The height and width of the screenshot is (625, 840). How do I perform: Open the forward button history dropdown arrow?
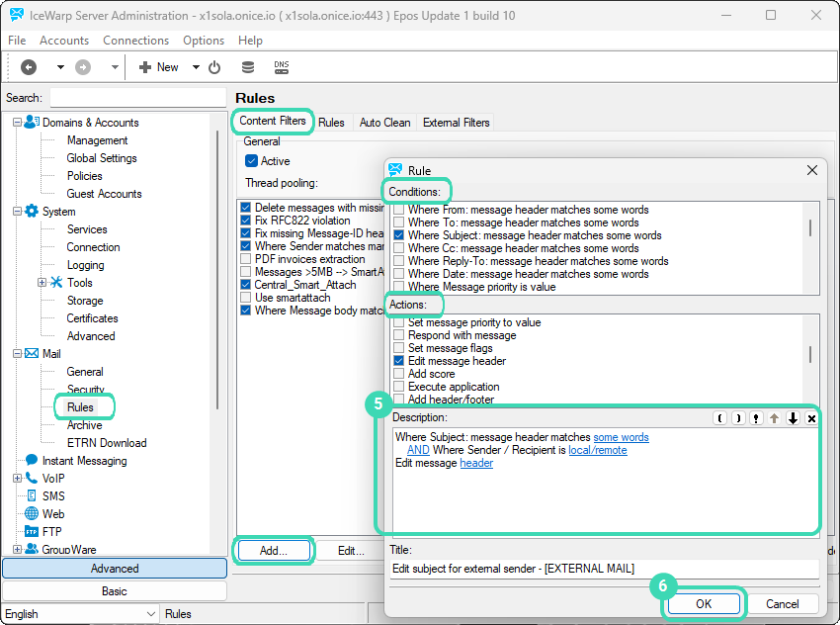pos(115,67)
